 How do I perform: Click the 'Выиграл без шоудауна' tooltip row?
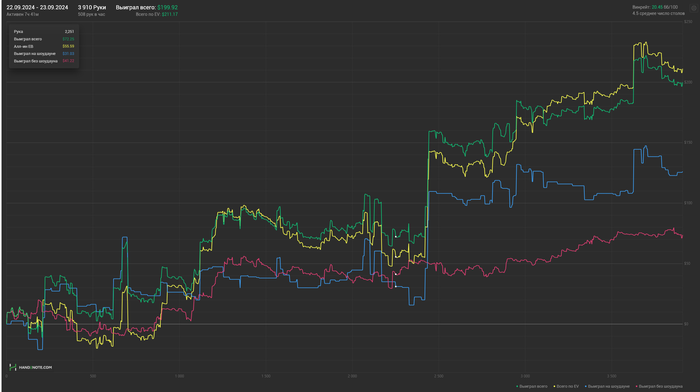44,61
